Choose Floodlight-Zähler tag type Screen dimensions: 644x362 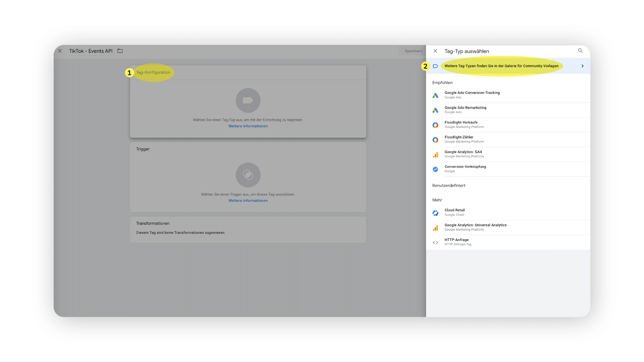pos(508,139)
